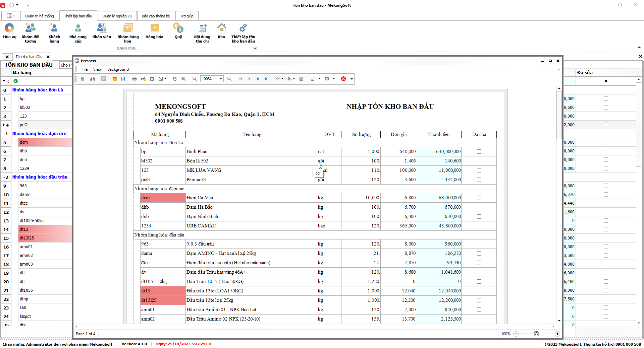Select the Hand tool in Preview

(x=174, y=79)
